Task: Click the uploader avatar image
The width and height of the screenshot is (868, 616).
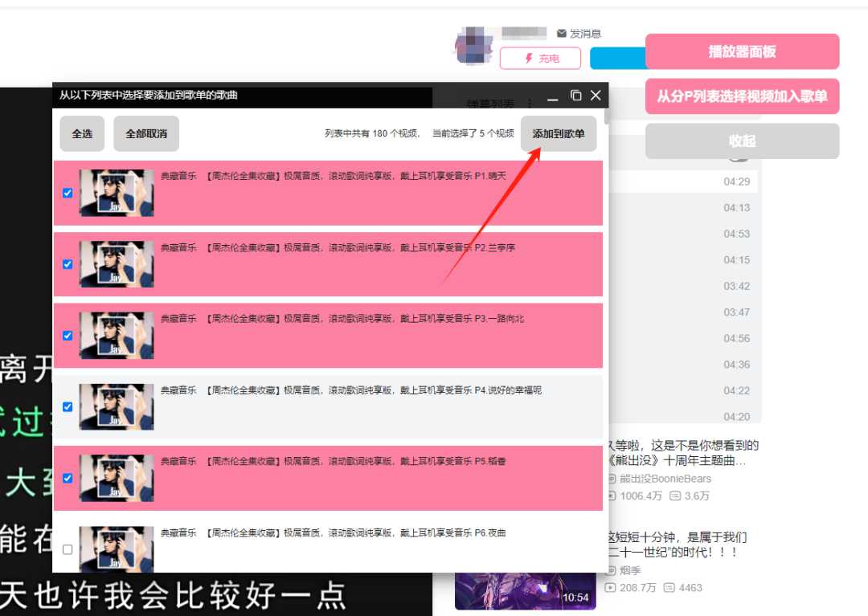Action: tap(474, 46)
